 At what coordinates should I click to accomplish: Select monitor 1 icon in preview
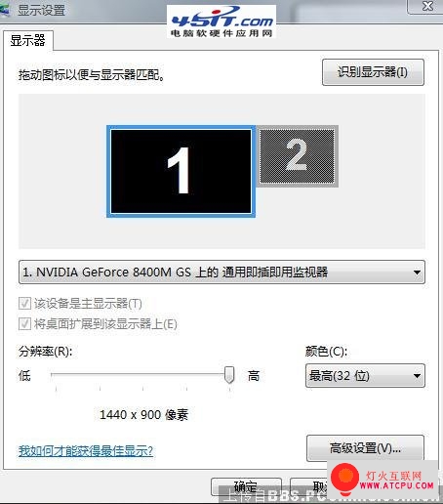pyautogui.click(x=181, y=171)
